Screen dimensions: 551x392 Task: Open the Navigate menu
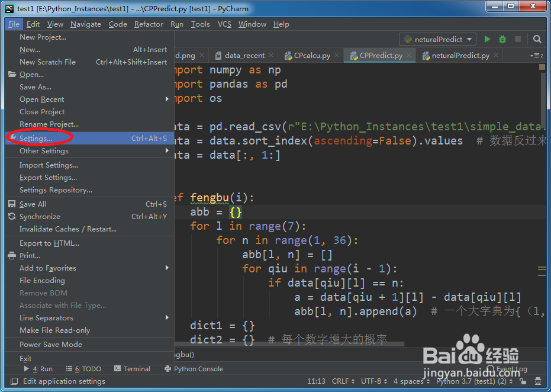tap(86, 24)
